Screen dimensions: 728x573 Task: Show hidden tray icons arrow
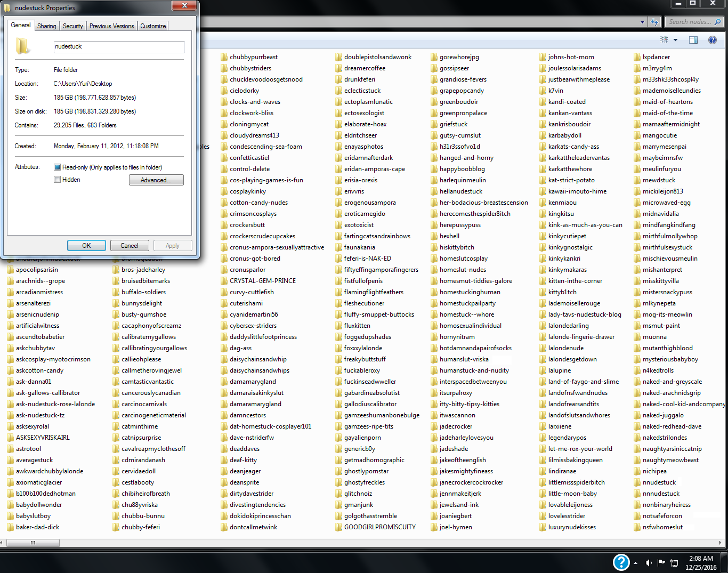635,563
